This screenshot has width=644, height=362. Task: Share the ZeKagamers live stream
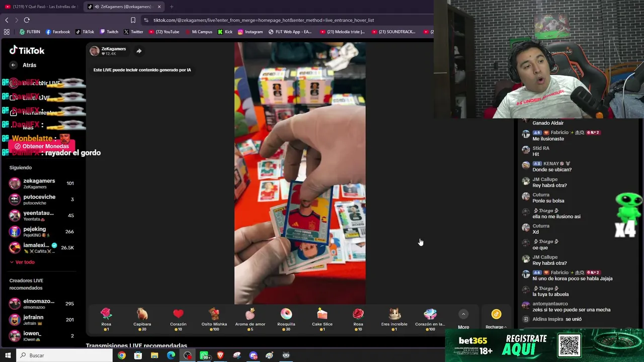[x=139, y=51]
